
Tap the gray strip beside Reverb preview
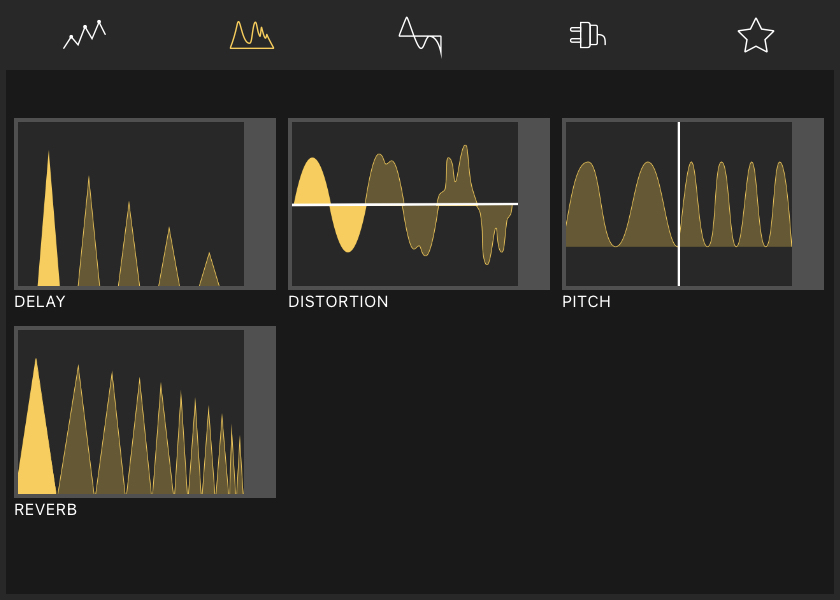pos(259,412)
